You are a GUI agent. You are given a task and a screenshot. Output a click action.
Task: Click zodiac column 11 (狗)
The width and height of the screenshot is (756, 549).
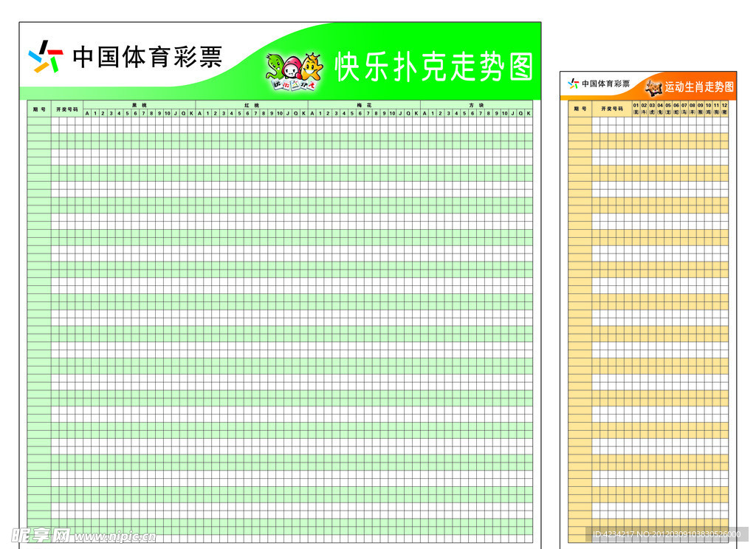coord(716,109)
